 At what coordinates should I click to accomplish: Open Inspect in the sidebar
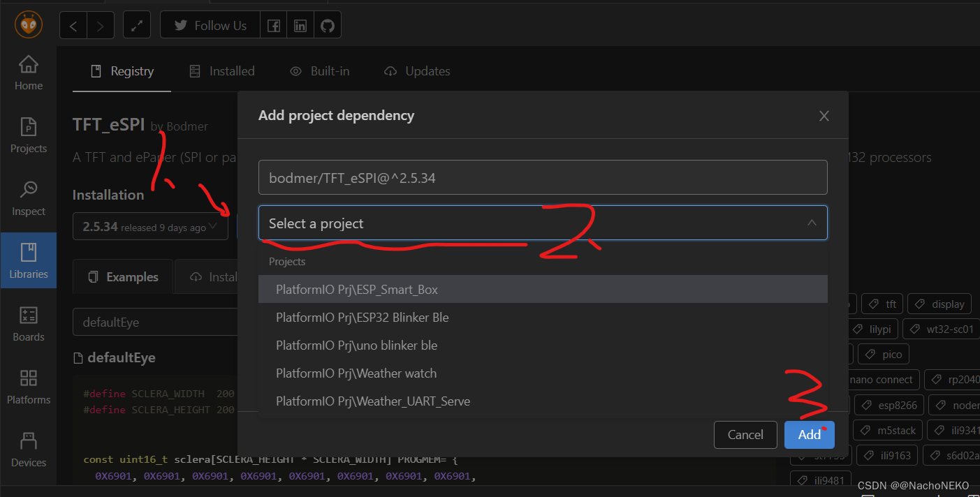click(x=29, y=198)
